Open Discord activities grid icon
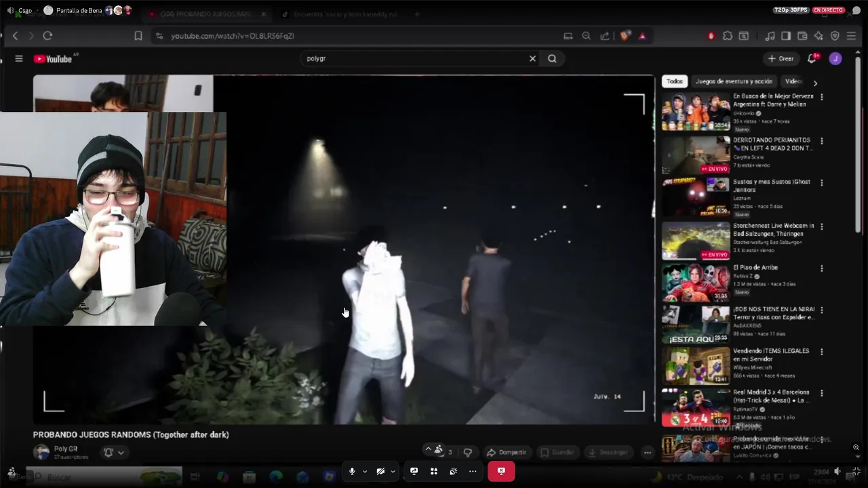The image size is (868, 488). (x=434, y=471)
